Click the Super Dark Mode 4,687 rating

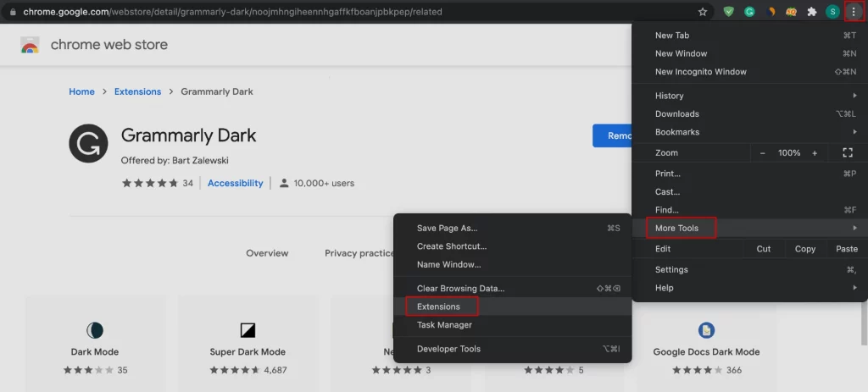pos(248,370)
